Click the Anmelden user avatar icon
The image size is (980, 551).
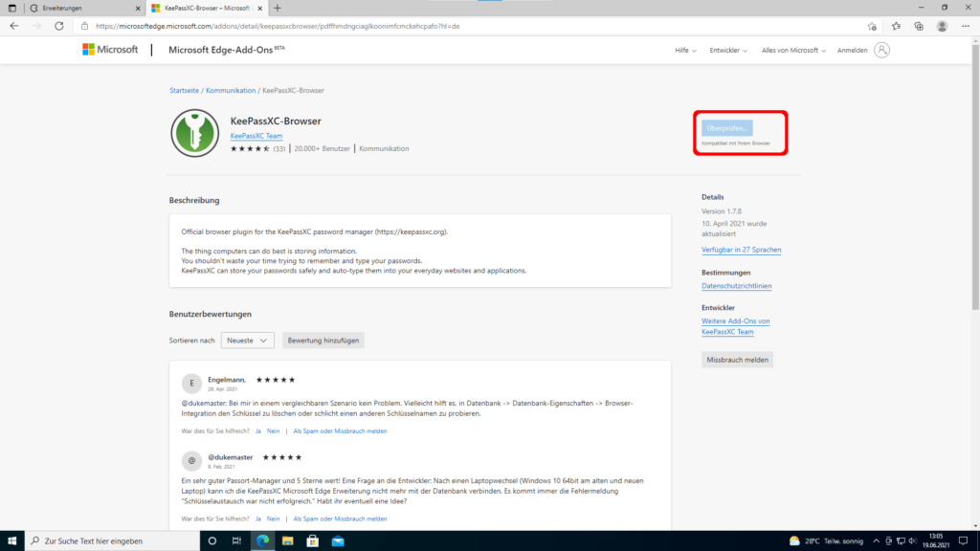click(881, 50)
